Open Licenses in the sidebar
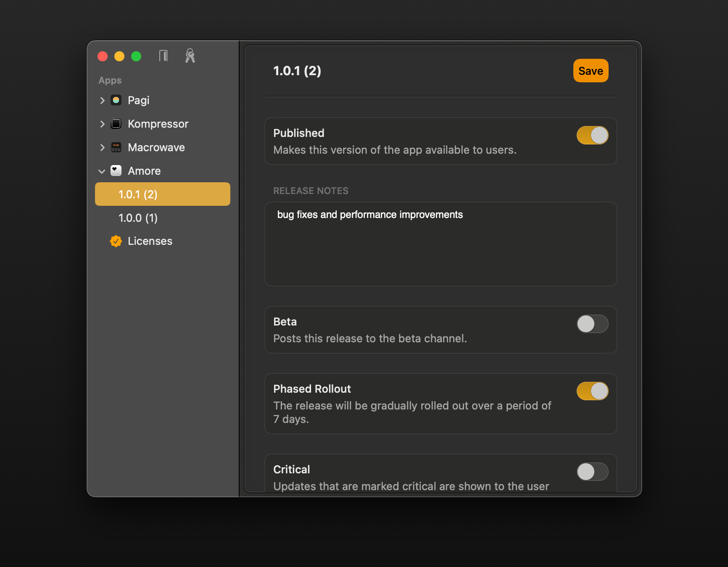Image resolution: width=728 pixels, height=567 pixels. pos(150,241)
